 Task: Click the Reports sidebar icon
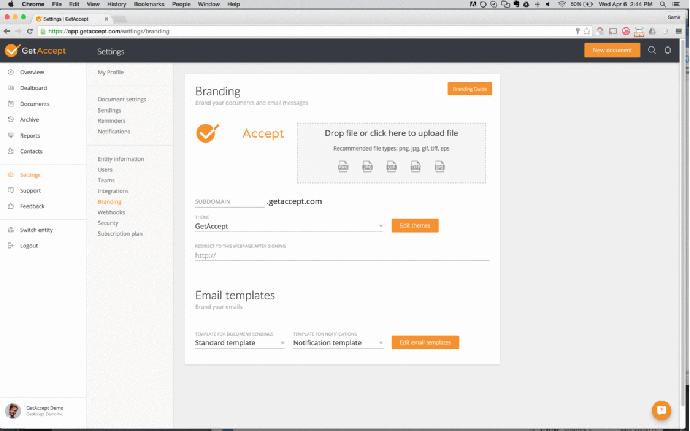click(11, 136)
